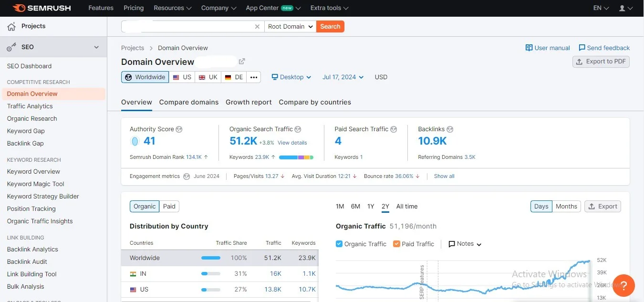Select Worldwide database button

point(145,77)
